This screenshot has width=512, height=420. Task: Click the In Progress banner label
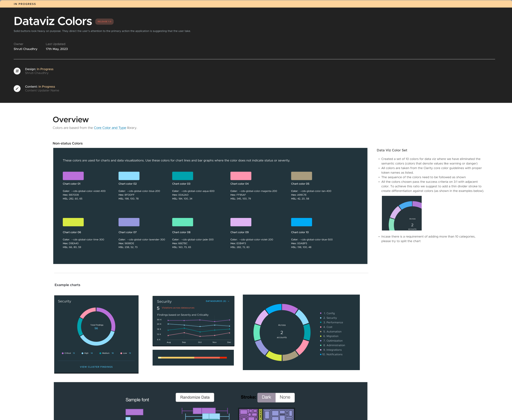coord(25,4)
